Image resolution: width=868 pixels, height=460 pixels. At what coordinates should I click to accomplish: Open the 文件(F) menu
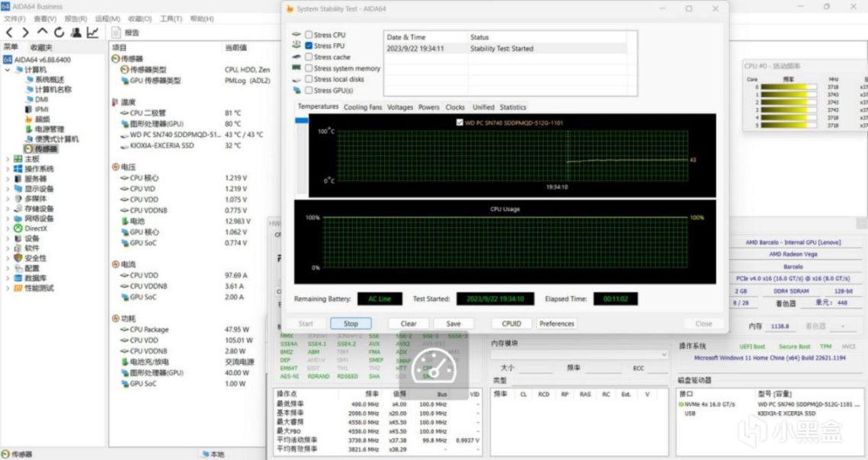tap(15, 19)
